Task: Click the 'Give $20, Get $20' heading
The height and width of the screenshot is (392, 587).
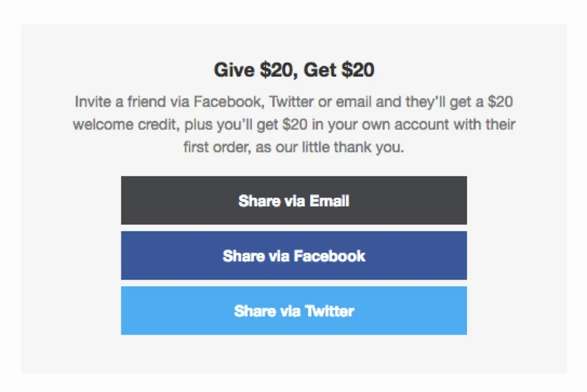Action: pyautogui.click(x=294, y=70)
